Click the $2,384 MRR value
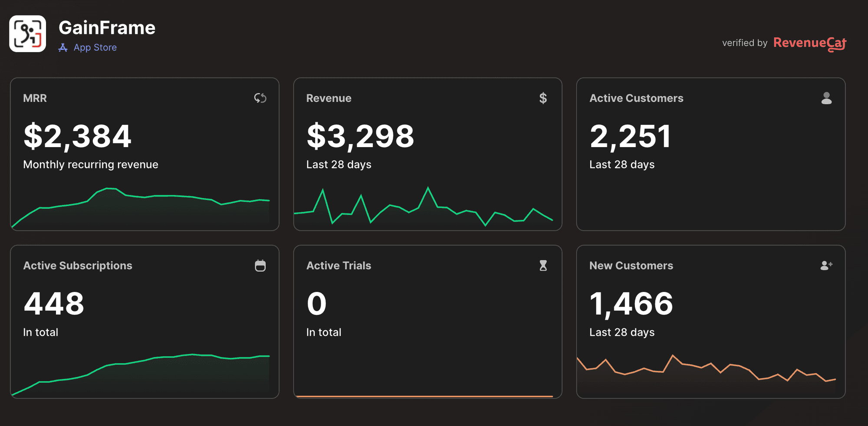 (x=77, y=136)
